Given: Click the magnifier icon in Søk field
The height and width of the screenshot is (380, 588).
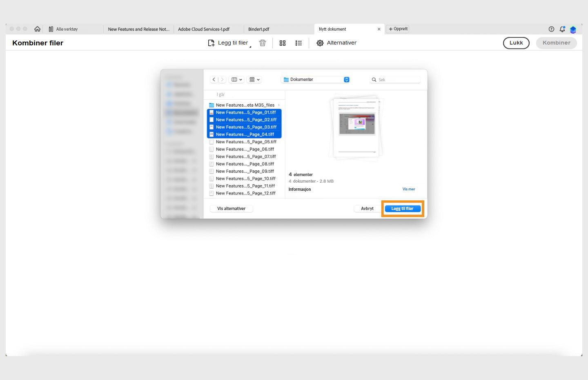Looking at the screenshot, I should coord(374,79).
